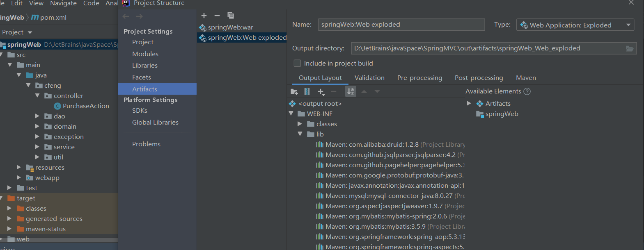This screenshot has height=250, width=644.
Task: Click the druid library icon in lib
Action: tap(320, 144)
